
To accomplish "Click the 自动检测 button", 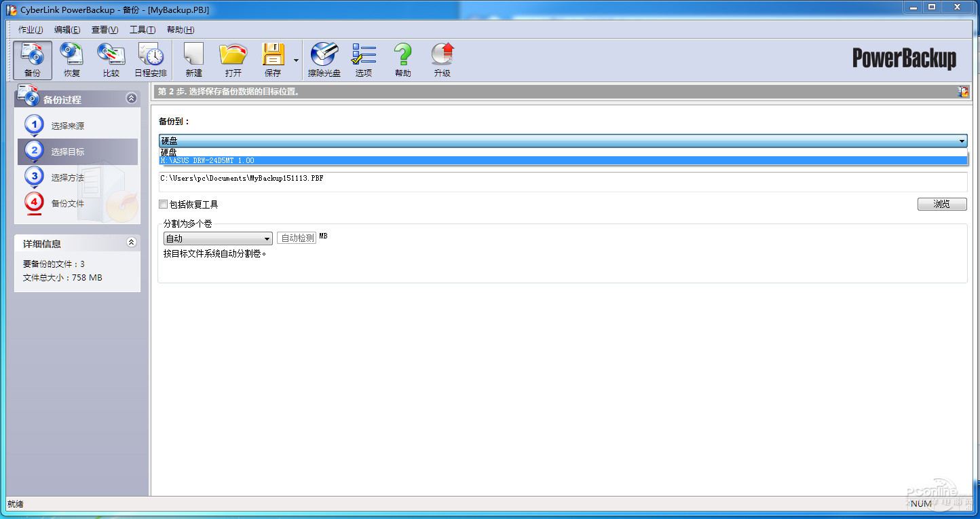I will [x=297, y=238].
